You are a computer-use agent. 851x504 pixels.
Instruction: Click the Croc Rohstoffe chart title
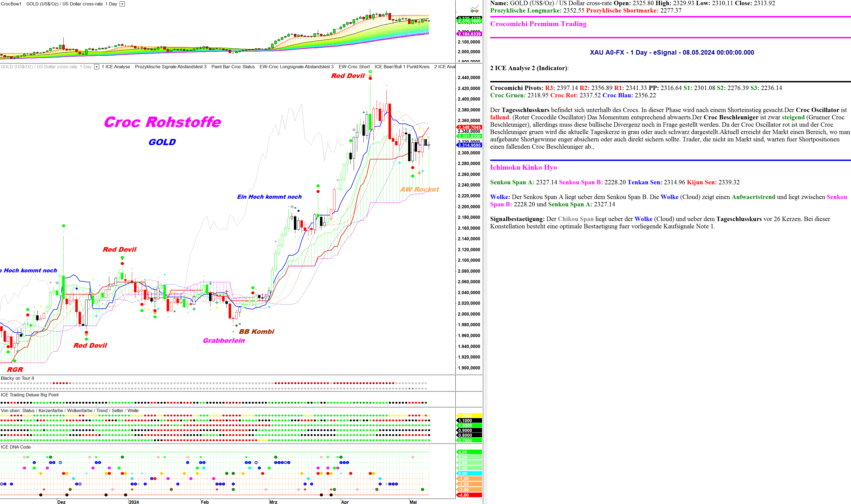click(162, 122)
